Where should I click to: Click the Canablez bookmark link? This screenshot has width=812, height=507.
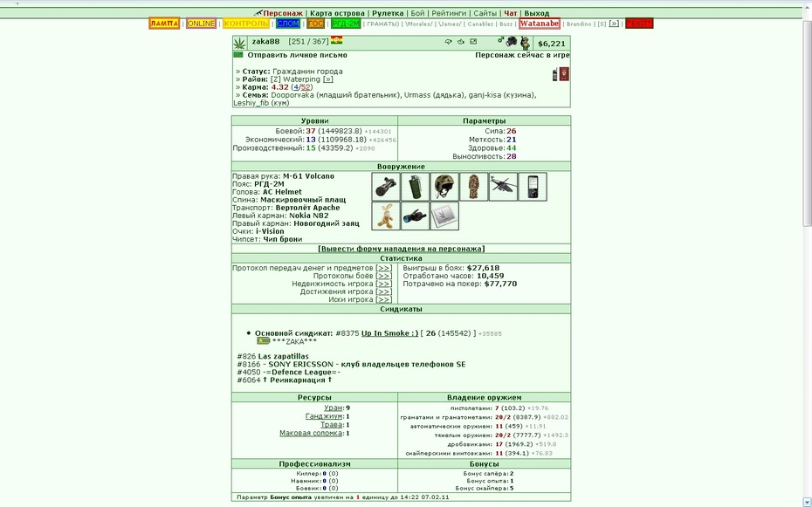480,24
